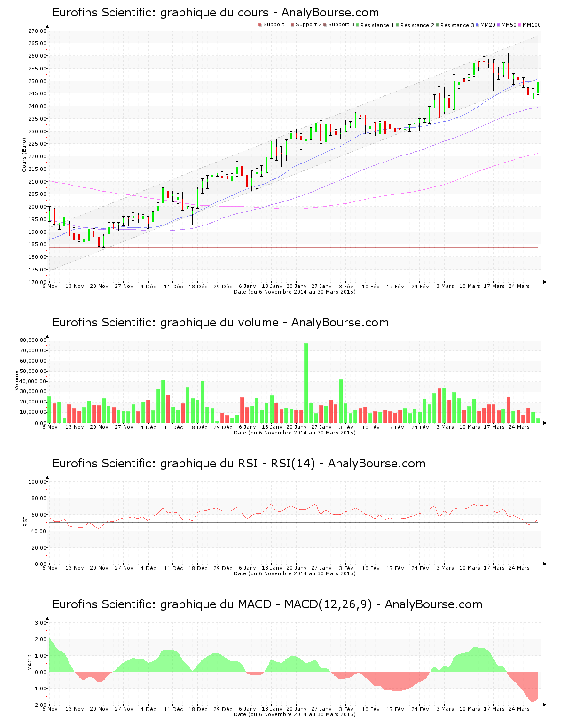Click the date range caption under price chart
The width and height of the screenshot is (564, 728).
[x=295, y=292]
